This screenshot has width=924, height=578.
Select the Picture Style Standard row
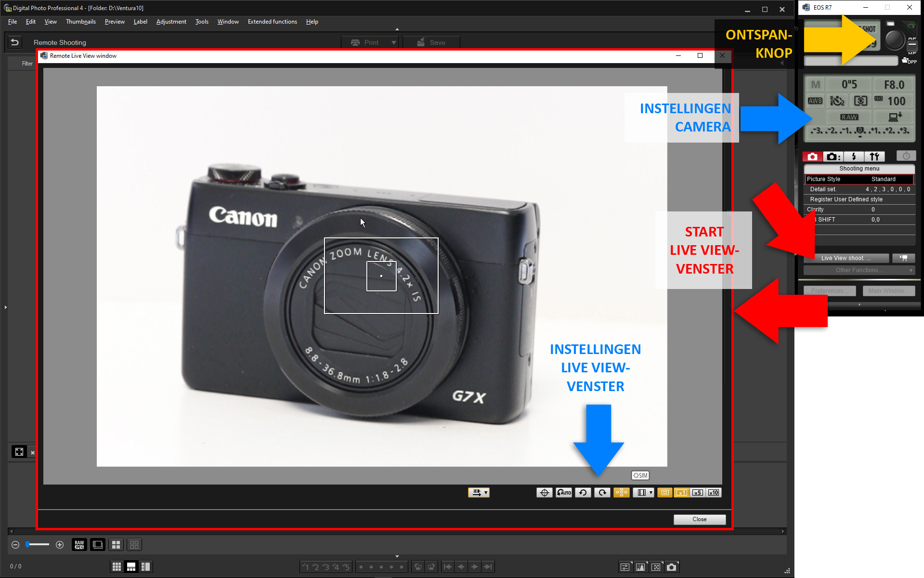point(859,179)
